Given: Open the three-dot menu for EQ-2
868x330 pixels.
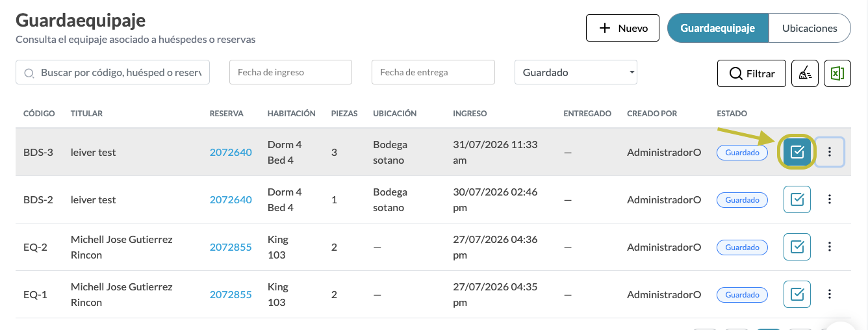Looking at the screenshot, I should (830, 247).
